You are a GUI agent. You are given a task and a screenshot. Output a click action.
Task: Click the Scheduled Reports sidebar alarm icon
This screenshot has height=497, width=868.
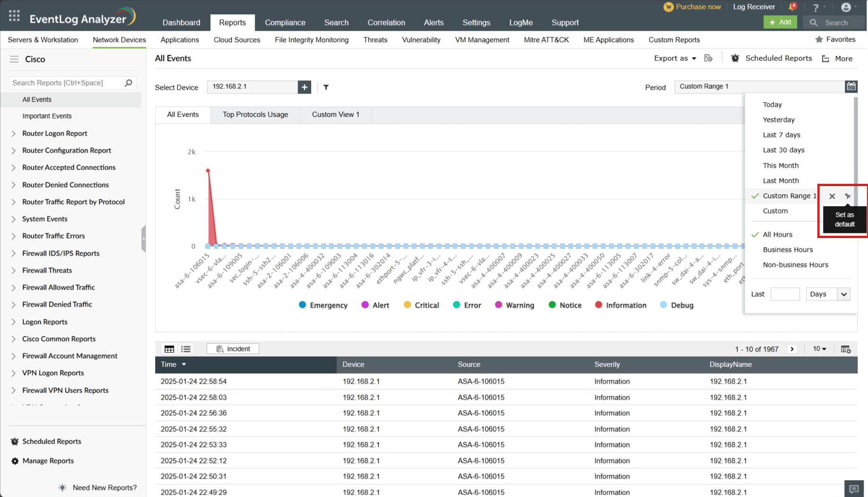[15, 442]
